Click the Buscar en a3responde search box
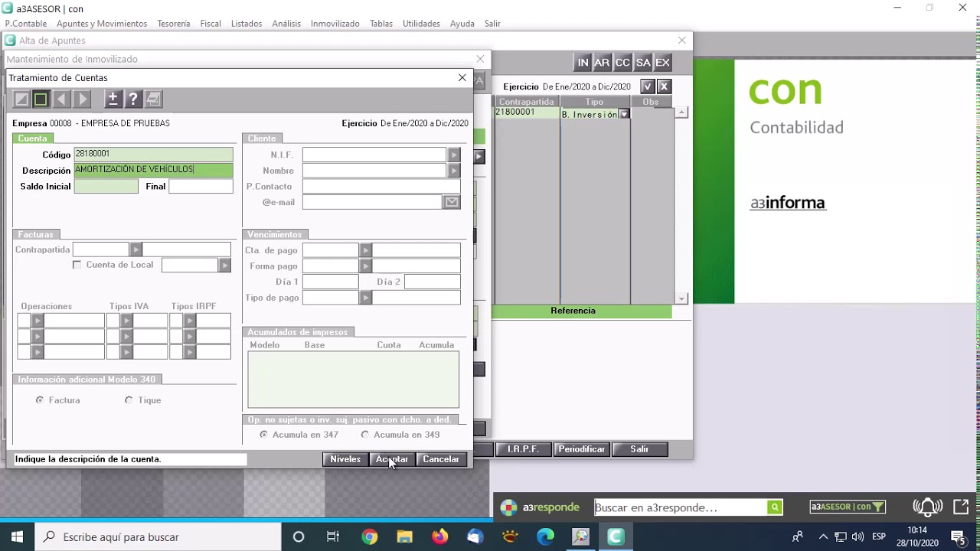 tap(681, 507)
